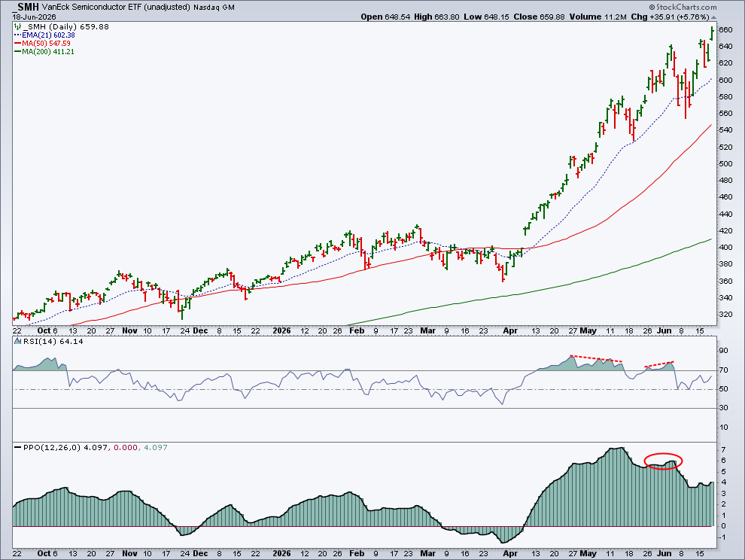Screen dimensions: 745x560
Task: Click the 'Feb' date below the PPO panel
Action: click(x=357, y=554)
